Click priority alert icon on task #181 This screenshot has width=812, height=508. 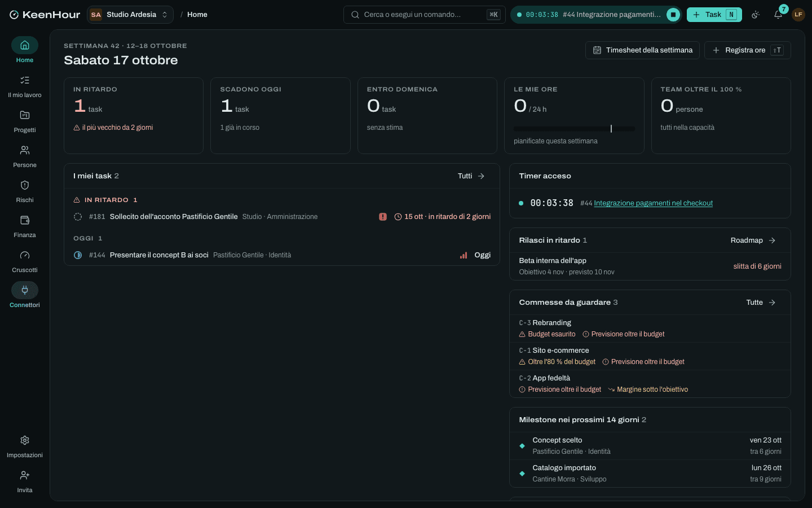[x=383, y=217]
